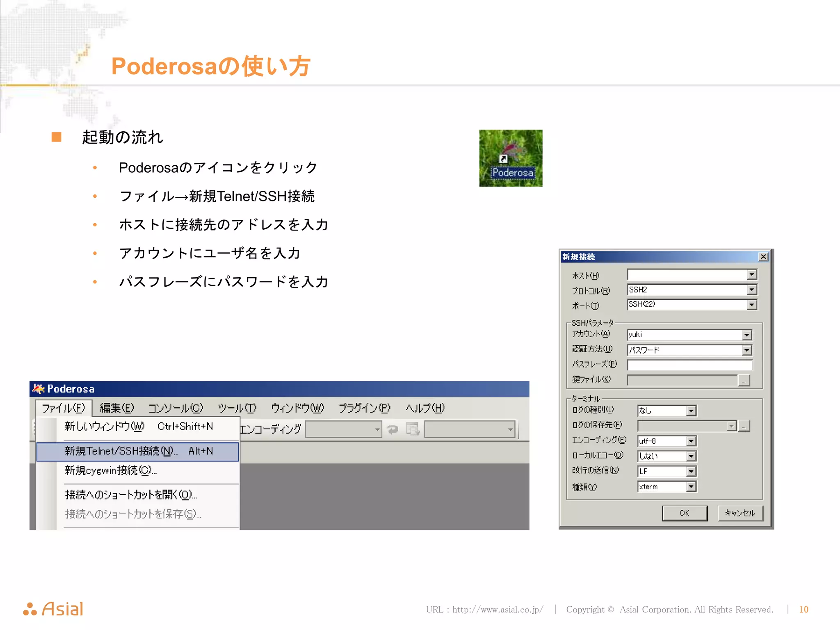Click the toolbar reconnect arrow icon
This screenshot has height=630, width=840.
(x=393, y=429)
